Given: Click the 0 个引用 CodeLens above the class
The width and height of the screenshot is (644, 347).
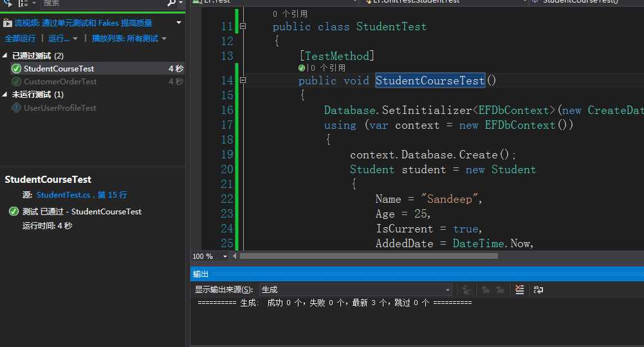Looking at the screenshot, I should (290, 14).
